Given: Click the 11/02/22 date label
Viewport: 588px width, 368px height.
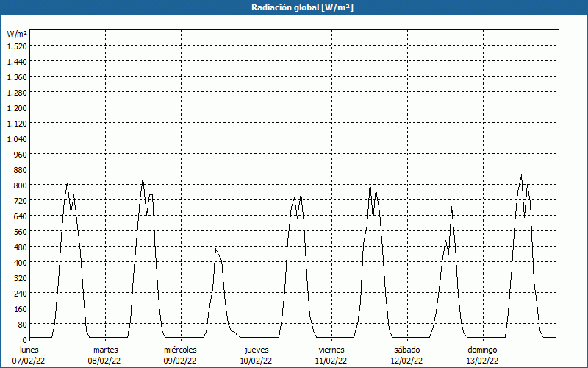Looking at the screenshot, I should [x=331, y=361].
